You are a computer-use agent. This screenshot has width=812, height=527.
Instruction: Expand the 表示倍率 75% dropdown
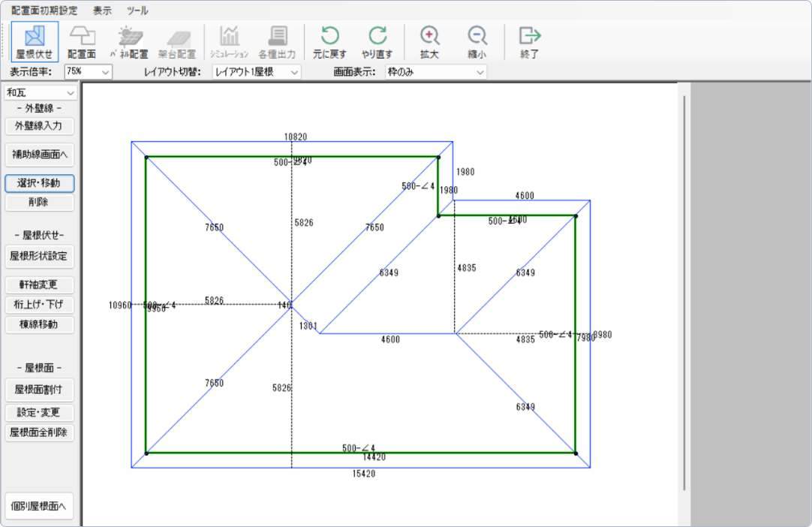click(88, 72)
